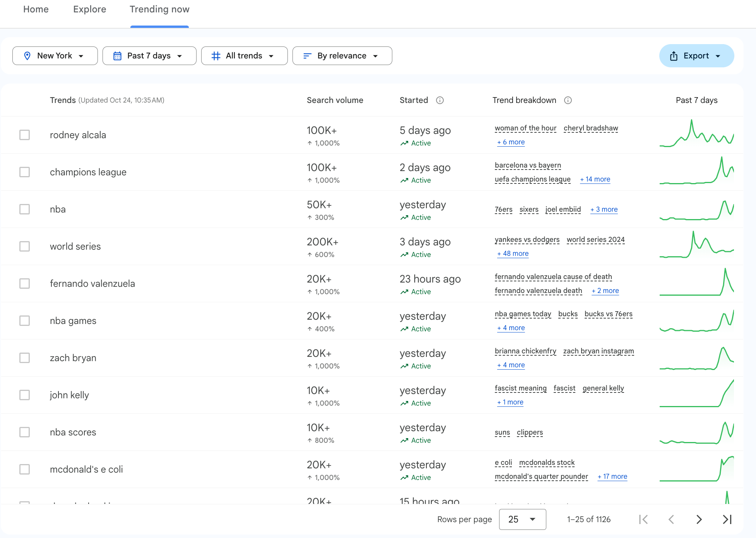Open the All trends category dropdown
The height and width of the screenshot is (538, 756).
(244, 56)
